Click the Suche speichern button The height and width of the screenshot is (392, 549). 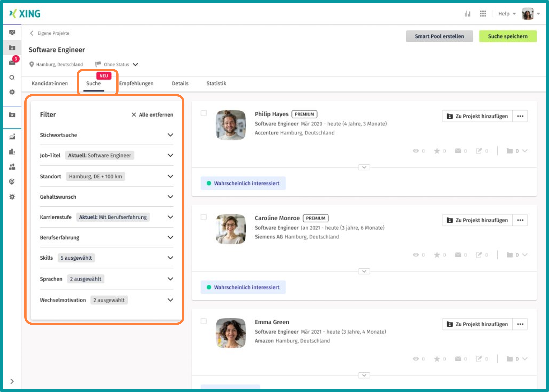(x=508, y=36)
